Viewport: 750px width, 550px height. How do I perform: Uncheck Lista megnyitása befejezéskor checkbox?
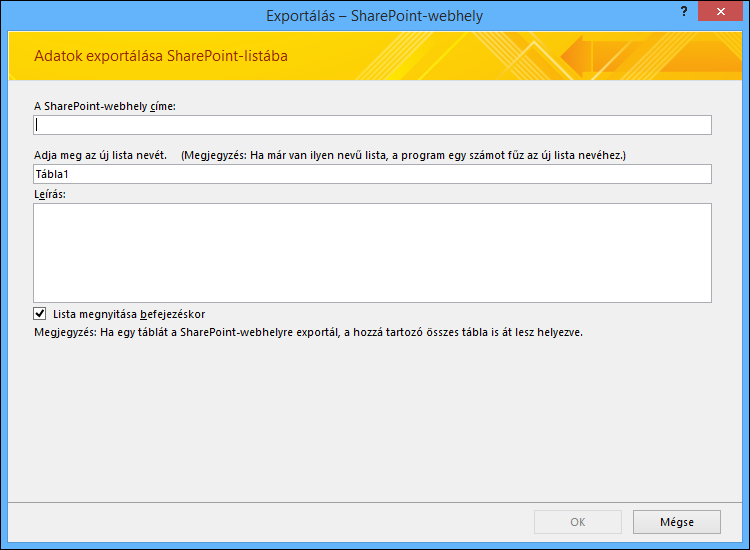(x=40, y=314)
